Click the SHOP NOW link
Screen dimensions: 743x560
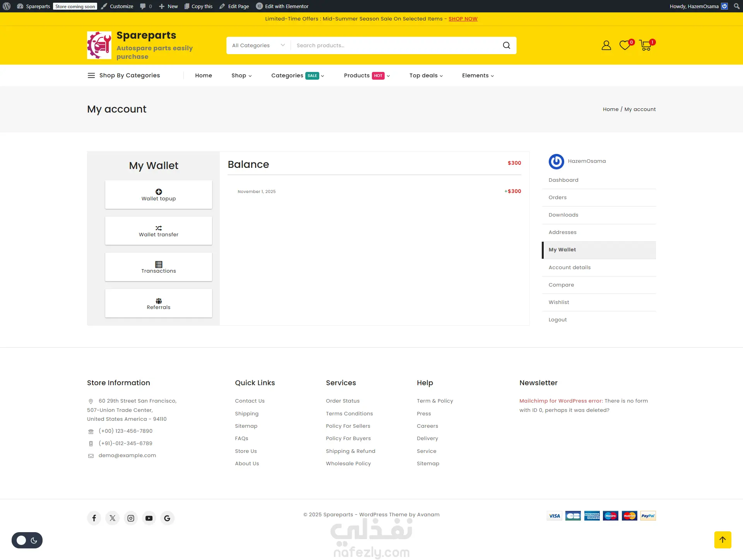click(x=463, y=19)
